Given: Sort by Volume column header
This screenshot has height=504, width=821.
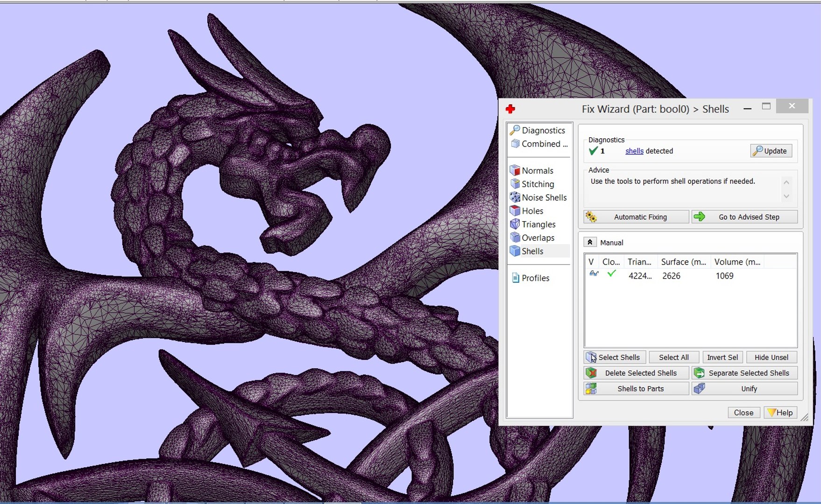Looking at the screenshot, I should tap(737, 262).
